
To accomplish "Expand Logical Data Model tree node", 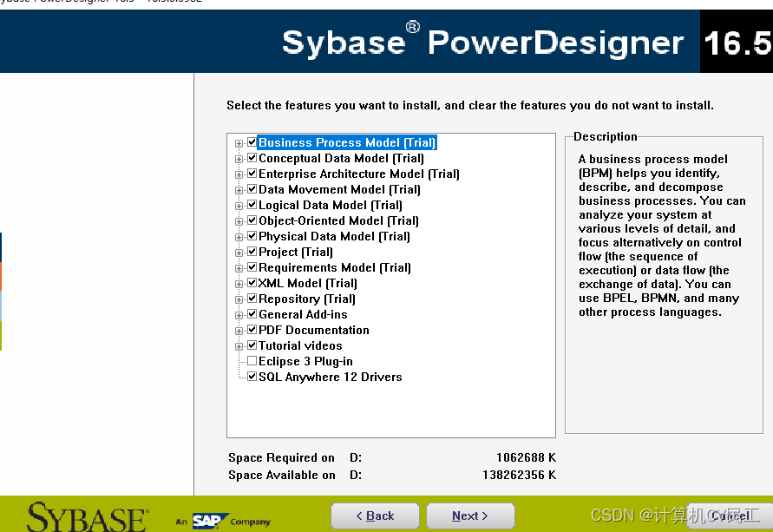I will pos(239,206).
